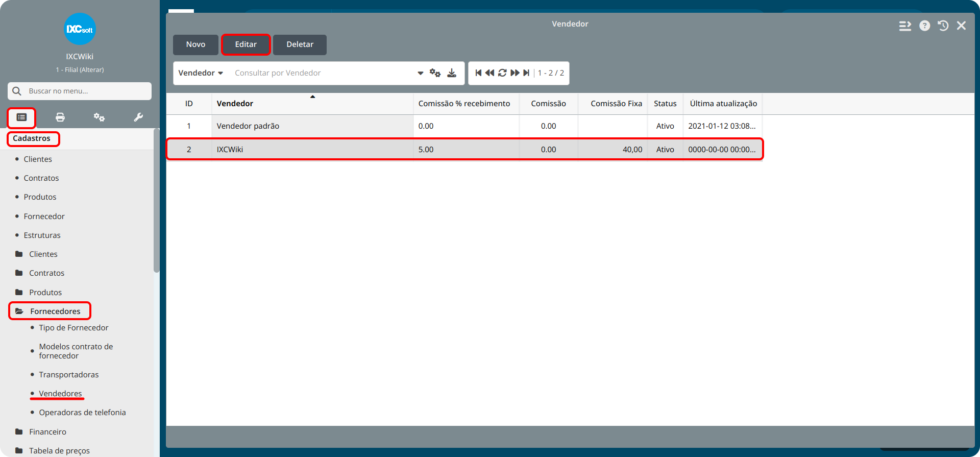Click the IXCsoft logo
Viewport: 980px width, 457px height.
pos(80,29)
